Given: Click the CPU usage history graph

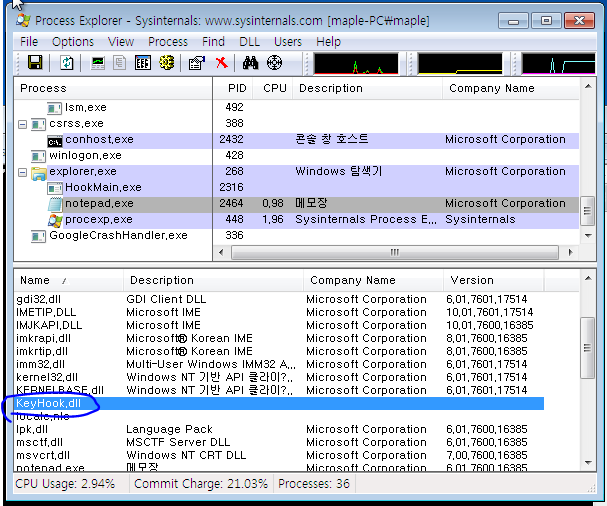Looking at the screenshot, I should [356, 63].
